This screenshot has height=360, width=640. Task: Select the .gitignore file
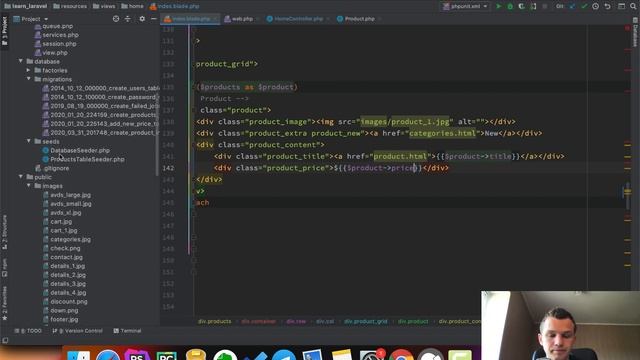pos(56,168)
